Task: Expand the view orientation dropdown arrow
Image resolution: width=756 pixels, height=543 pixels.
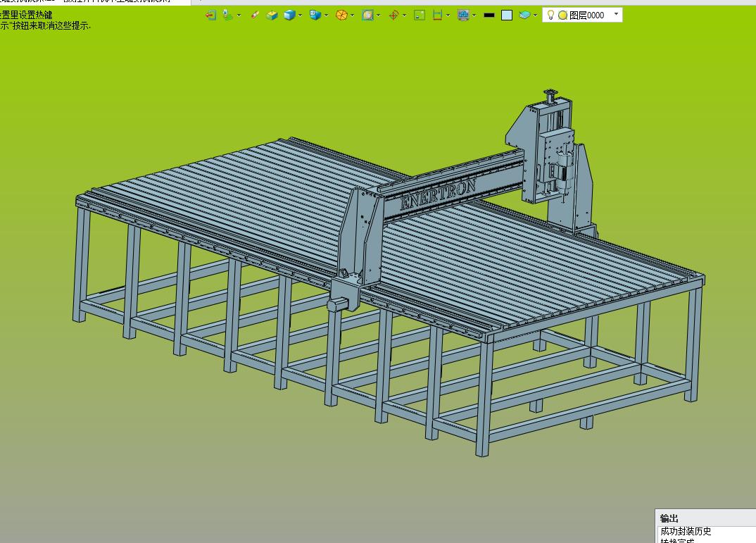Action: click(x=327, y=15)
